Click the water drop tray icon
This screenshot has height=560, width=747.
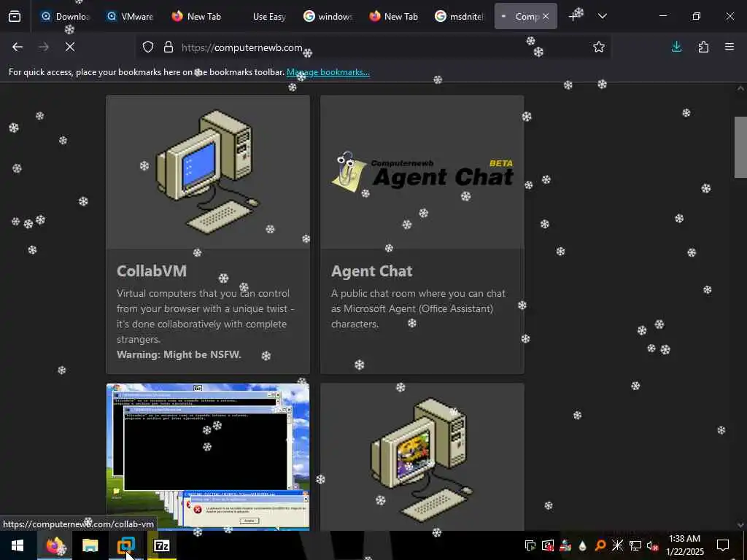pos(583,545)
